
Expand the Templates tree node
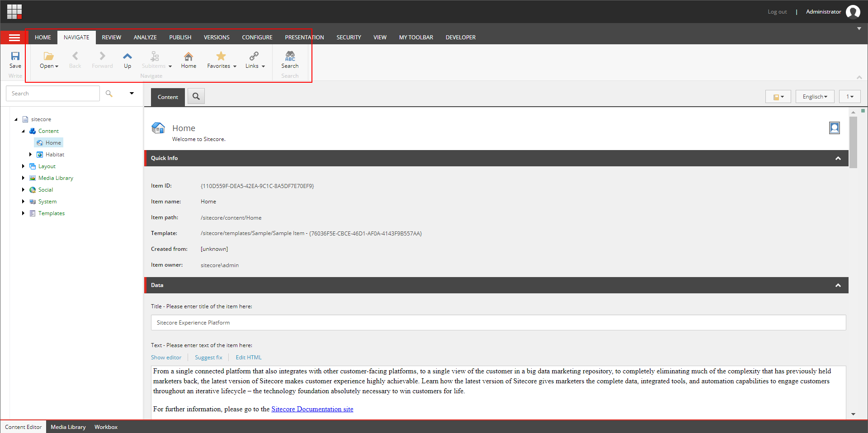coord(23,213)
